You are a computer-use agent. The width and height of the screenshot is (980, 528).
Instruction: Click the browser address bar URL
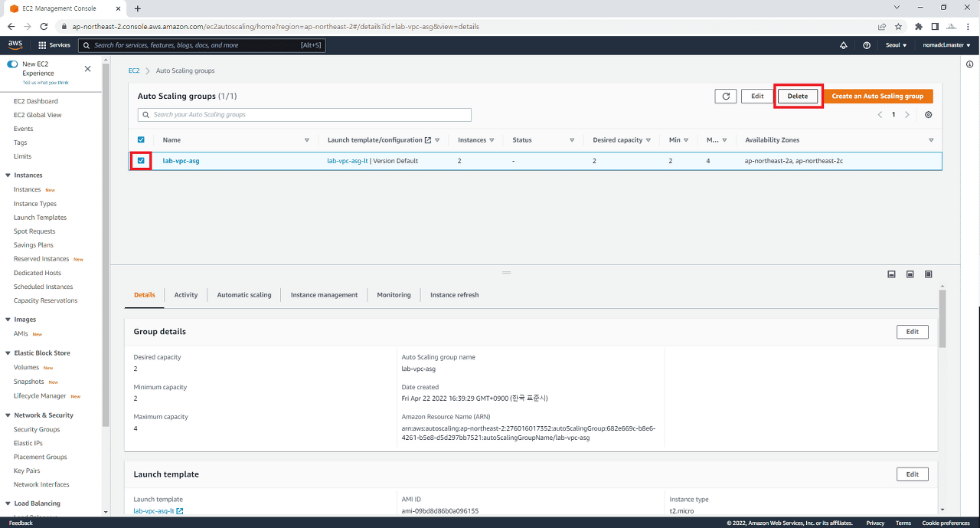276,26
